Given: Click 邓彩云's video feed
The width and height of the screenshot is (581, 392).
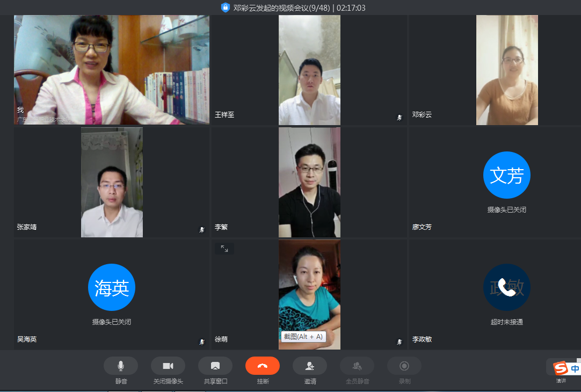Looking at the screenshot, I should click(x=507, y=70).
